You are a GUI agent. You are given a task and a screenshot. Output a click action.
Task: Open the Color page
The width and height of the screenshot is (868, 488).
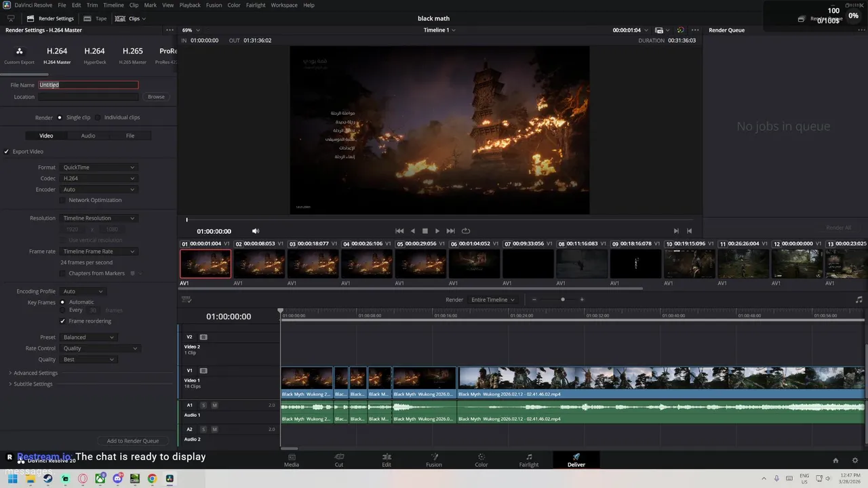[x=481, y=460]
